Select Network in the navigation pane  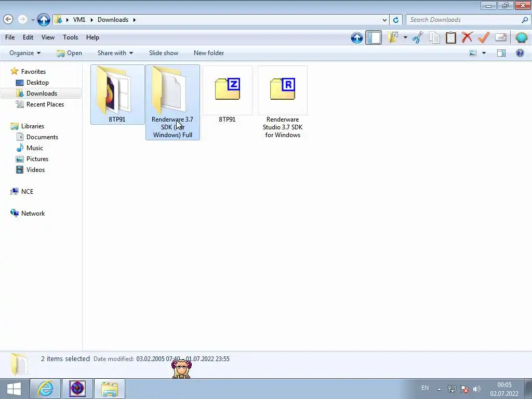[x=28, y=214]
